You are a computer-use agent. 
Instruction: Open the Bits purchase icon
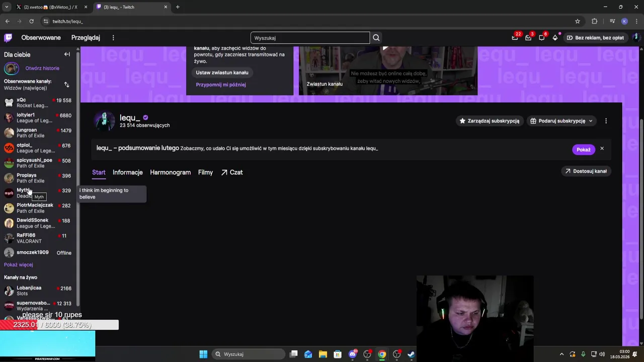(555, 38)
